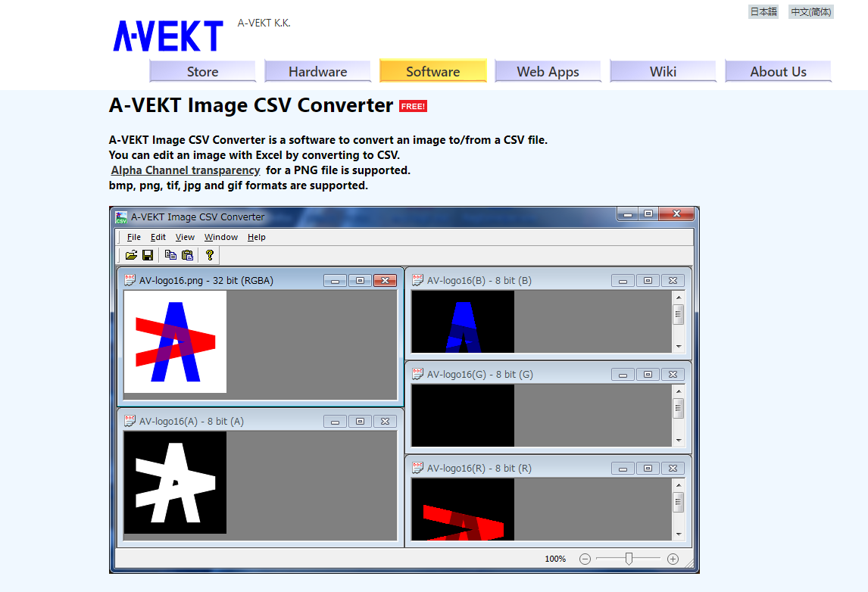
Task: Click the RGBA logo image in AV-logo16.png window
Action: point(175,342)
